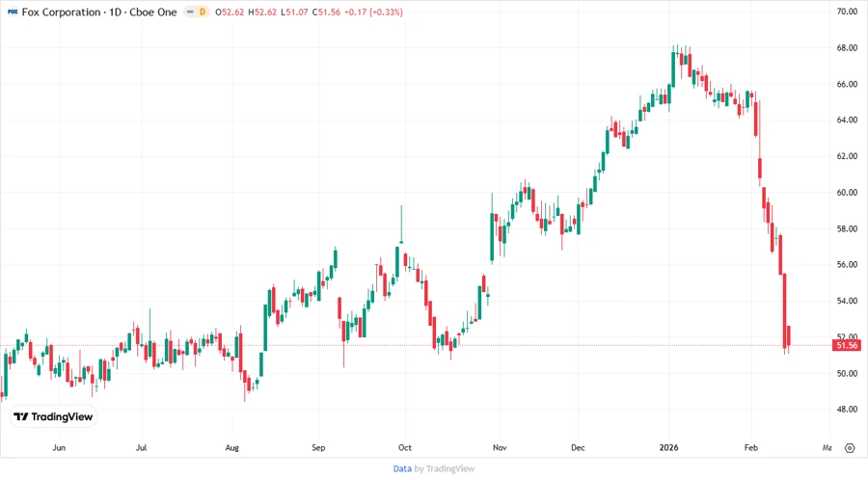Click the 'by TradingView' attribution link
Viewport: 868px width, 480px height.
coord(445,469)
